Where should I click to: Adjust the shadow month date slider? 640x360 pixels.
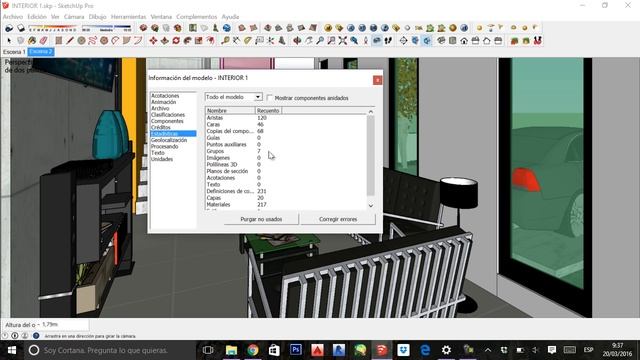[52, 28]
